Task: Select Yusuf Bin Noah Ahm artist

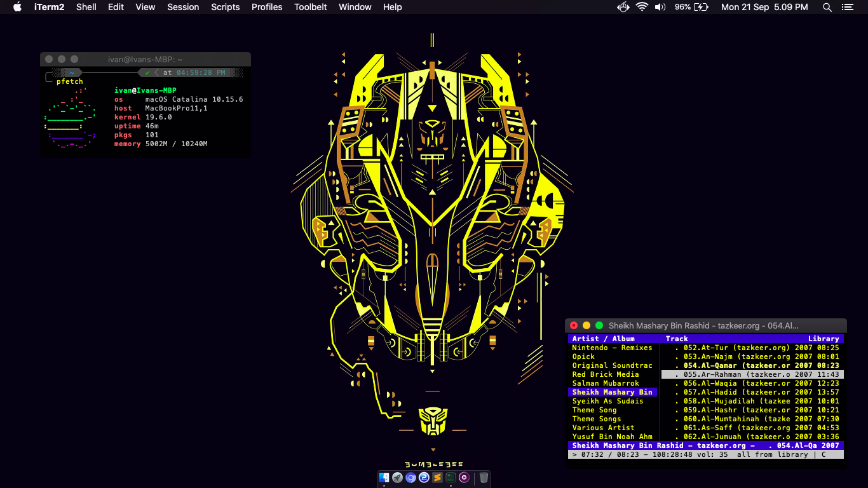Action: 612,437
